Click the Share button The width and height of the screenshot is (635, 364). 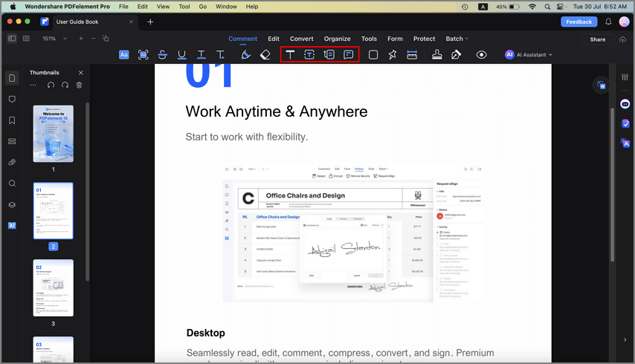(597, 39)
